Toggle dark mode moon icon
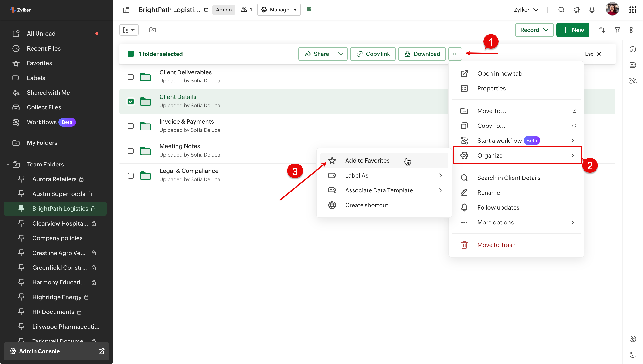The height and width of the screenshot is (364, 643). coord(633,354)
